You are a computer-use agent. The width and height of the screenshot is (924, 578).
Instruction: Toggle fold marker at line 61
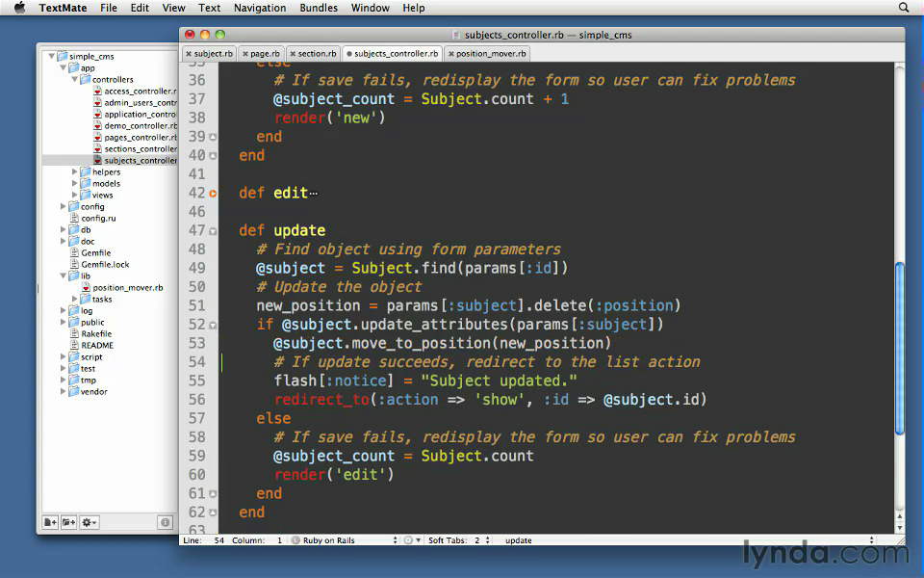(213, 493)
